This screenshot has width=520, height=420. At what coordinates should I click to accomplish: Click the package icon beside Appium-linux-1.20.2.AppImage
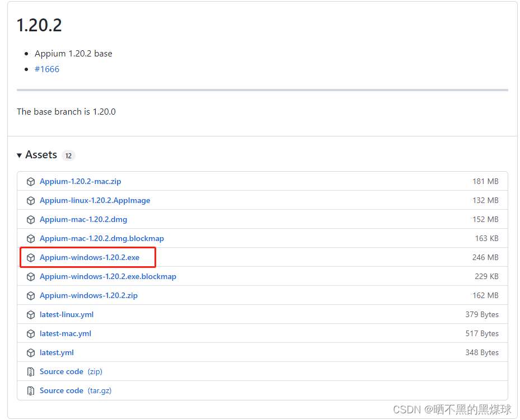pyautogui.click(x=31, y=200)
